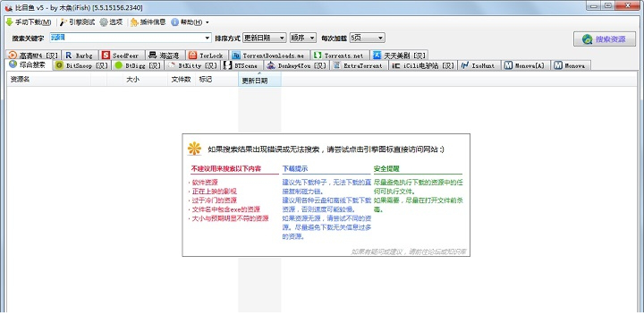
Task: Click the BtKitty engine icon
Action: [172, 65]
